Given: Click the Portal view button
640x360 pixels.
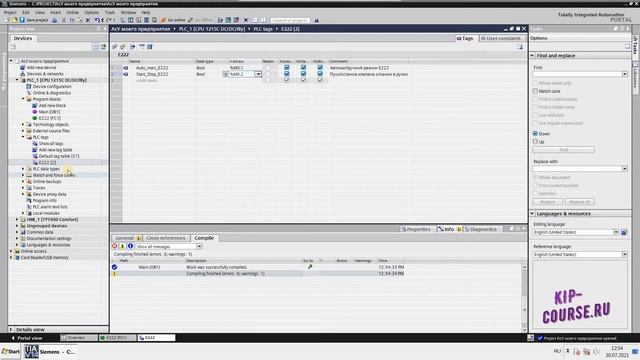Looking at the screenshot, I should coord(27,338).
